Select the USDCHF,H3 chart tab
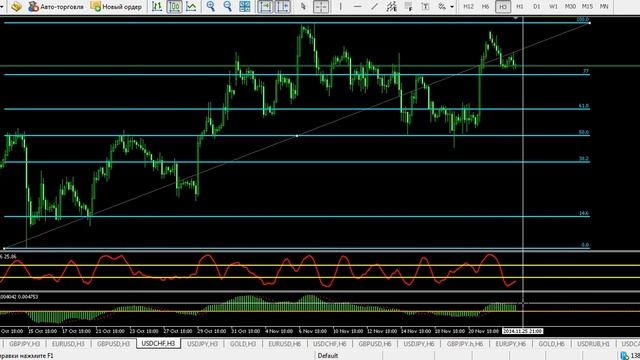The width and height of the screenshot is (640, 360). click(x=158, y=344)
